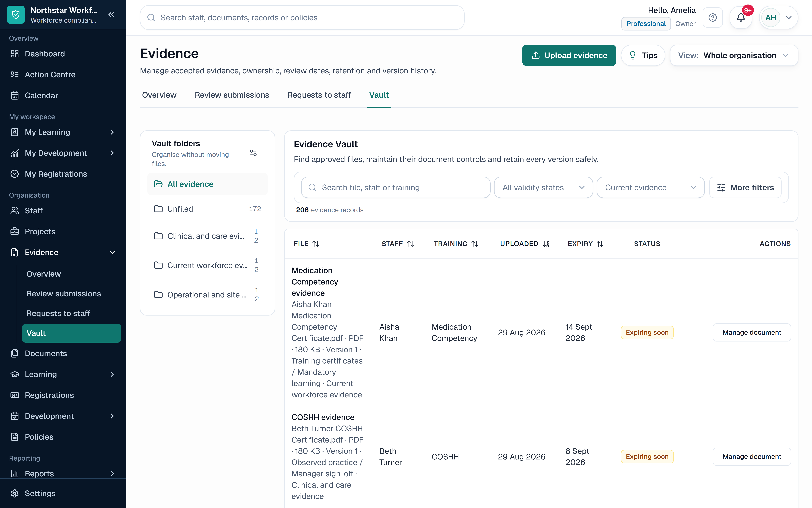Screen dimensions: 812x508
Task: Open Requests to staff in sidebar
Action: coord(58,313)
